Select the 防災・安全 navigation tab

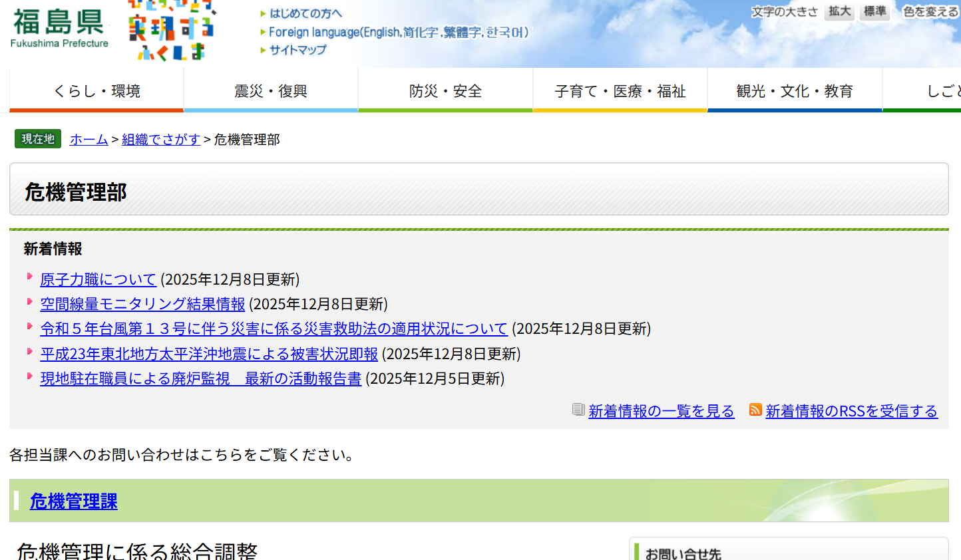pyautogui.click(x=445, y=91)
